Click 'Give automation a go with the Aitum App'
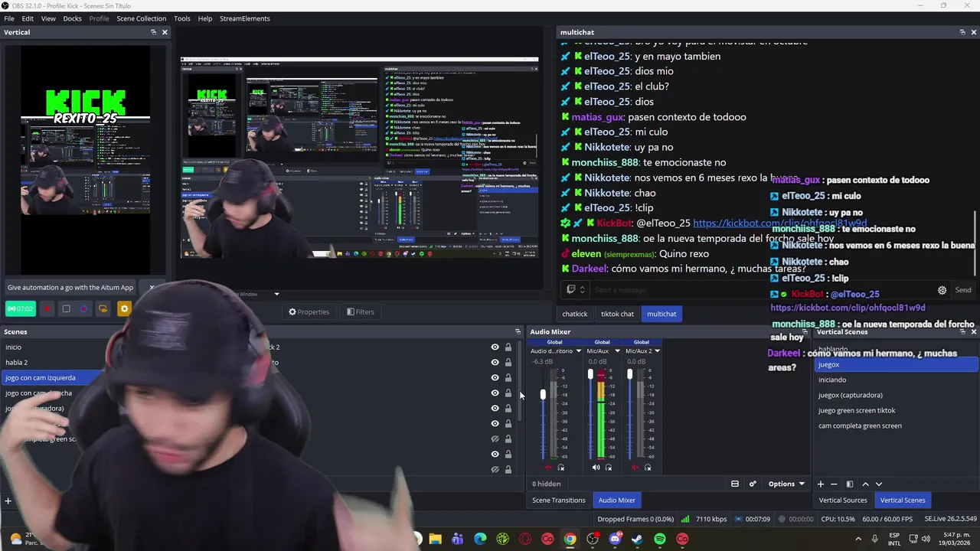Image resolution: width=980 pixels, height=551 pixels. click(70, 287)
